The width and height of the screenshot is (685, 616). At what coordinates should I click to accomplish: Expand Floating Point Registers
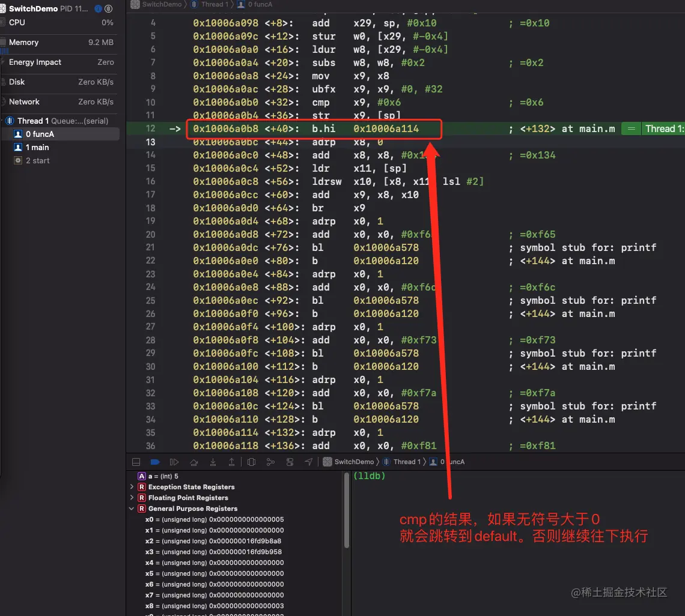pyautogui.click(x=131, y=498)
